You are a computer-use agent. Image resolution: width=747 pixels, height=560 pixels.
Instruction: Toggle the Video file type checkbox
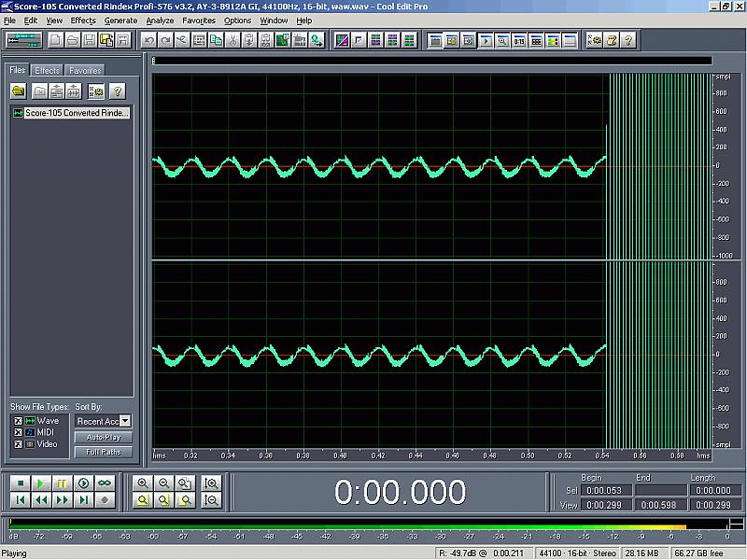(x=17, y=443)
